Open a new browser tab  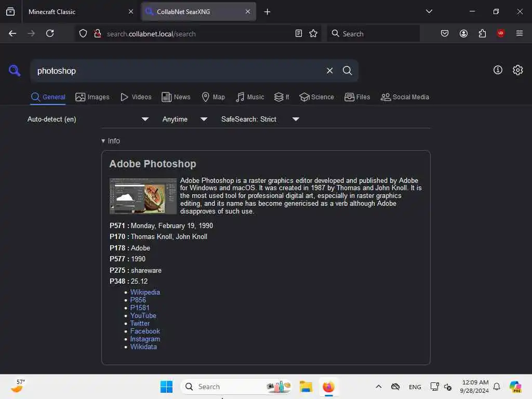click(x=268, y=12)
